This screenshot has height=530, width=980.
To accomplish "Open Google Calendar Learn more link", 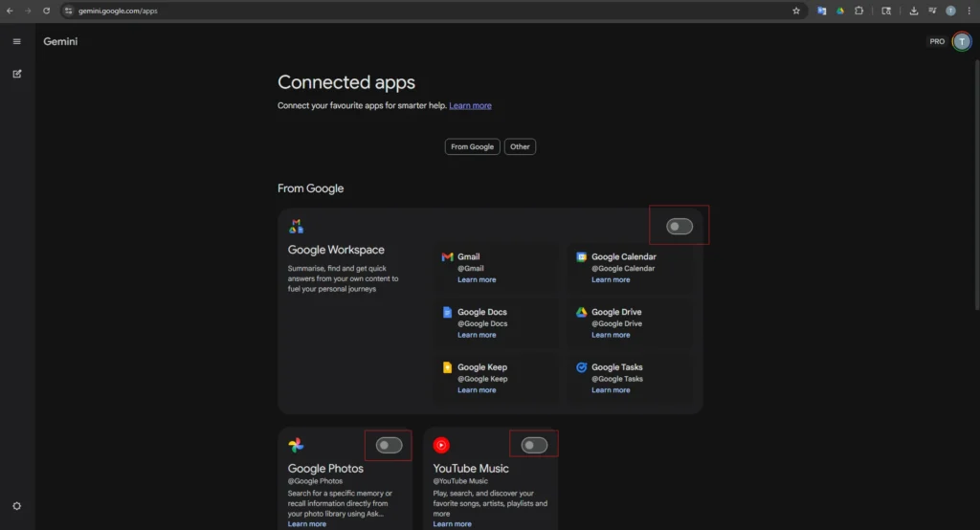I will tap(611, 280).
